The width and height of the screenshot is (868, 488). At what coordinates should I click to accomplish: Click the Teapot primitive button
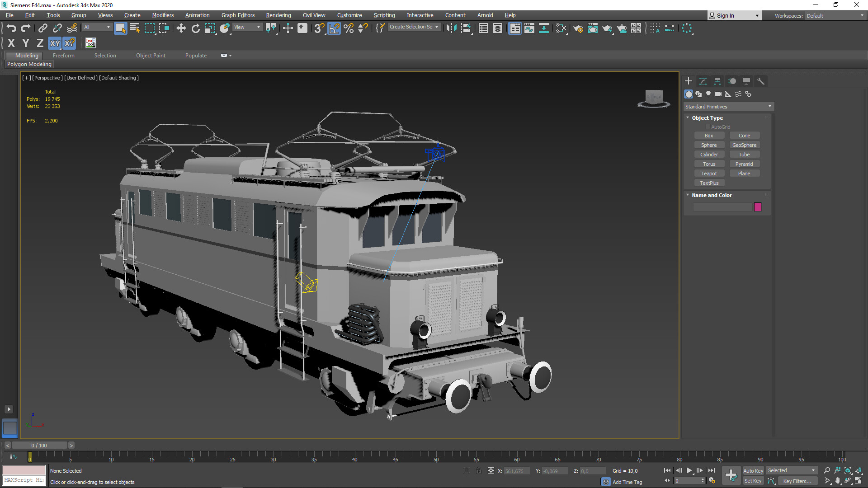709,173
